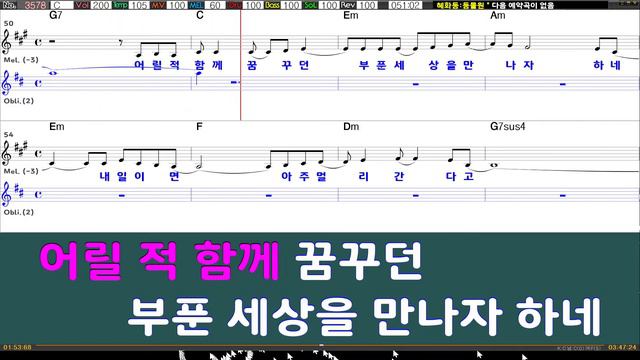
Task: Click the blue whole note in obligato staff
Action: pyautogui.click(x=53, y=73)
